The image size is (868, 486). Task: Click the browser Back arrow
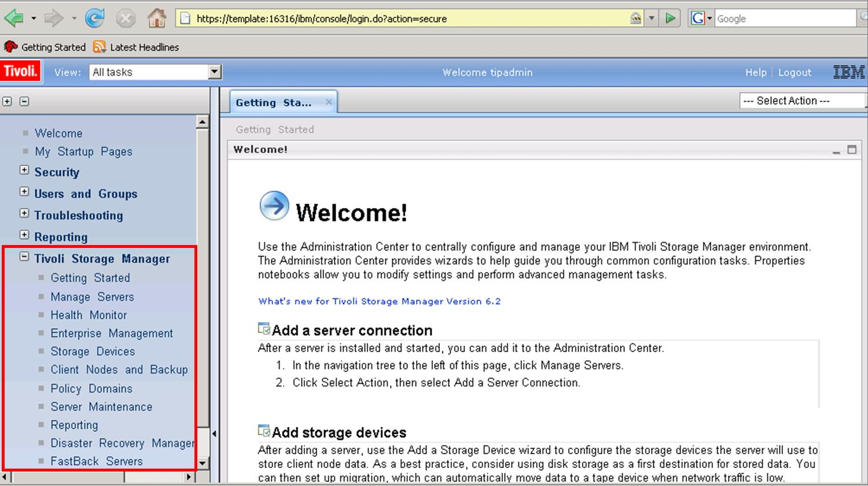13,19
